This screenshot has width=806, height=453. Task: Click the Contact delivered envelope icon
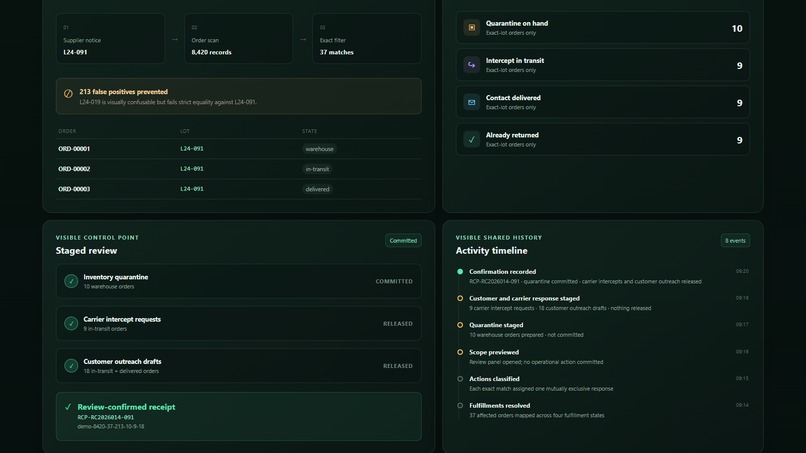[x=471, y=102]
